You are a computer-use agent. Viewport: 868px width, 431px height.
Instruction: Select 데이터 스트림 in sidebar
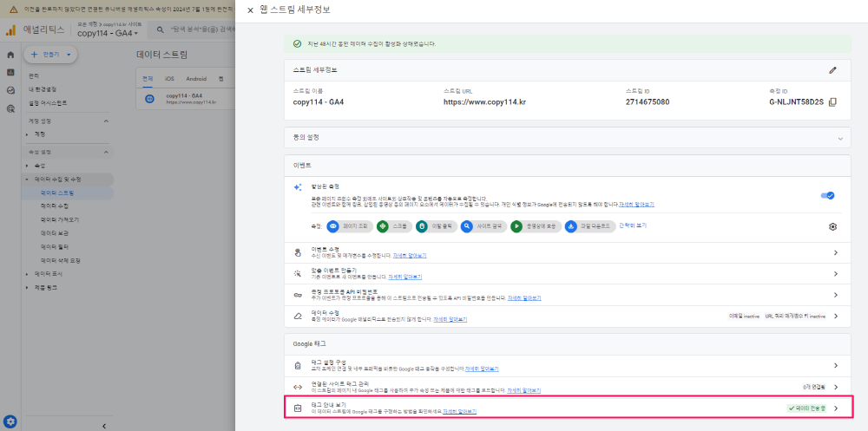[57, 193]
